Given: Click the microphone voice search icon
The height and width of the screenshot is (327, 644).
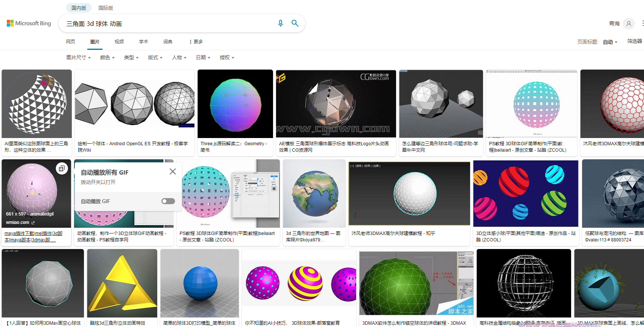Looking at the screenshot, I should [281, 23].
